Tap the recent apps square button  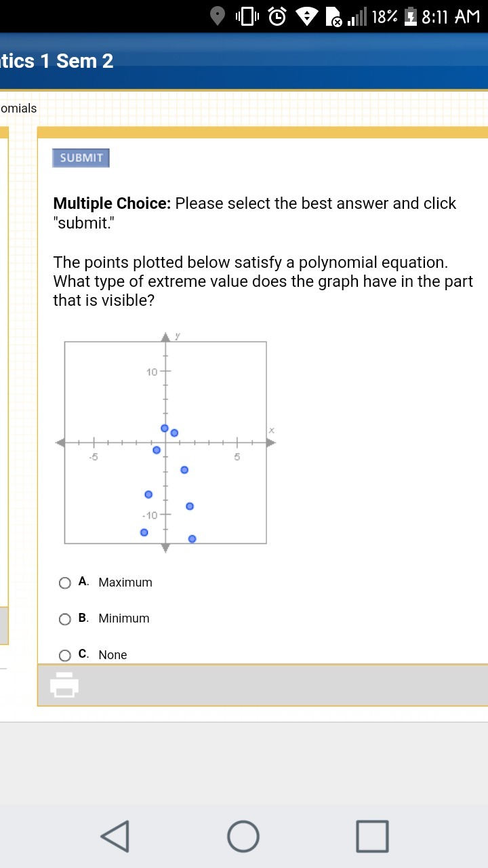click(372, 835)
